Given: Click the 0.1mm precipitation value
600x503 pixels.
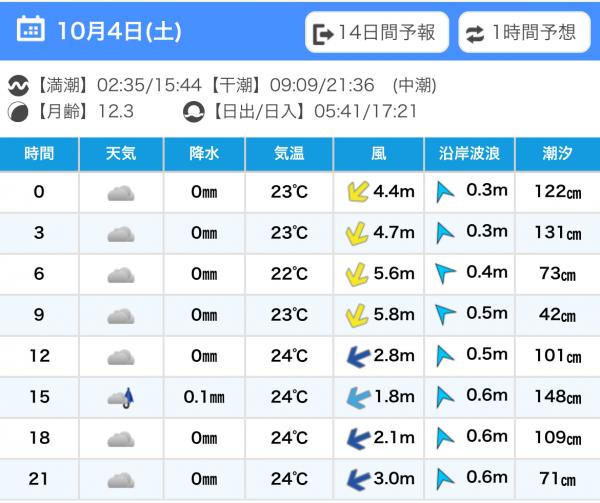Looking at the screenshot, I should pos(204,397).
